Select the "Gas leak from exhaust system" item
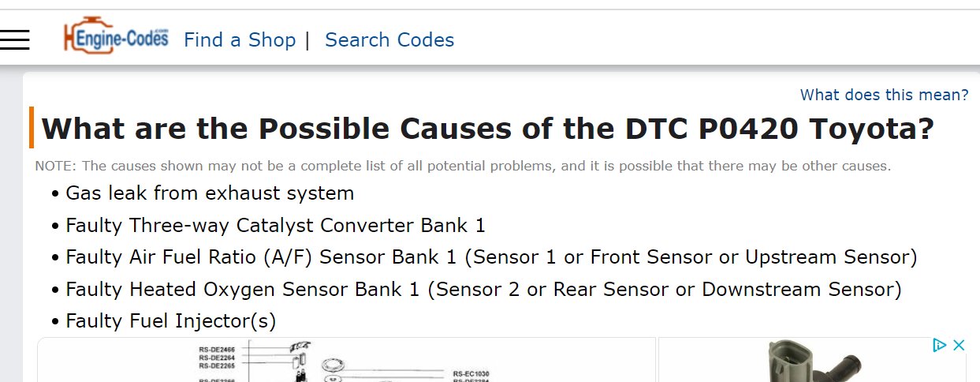The height and width of the screenshot is (382, 980). pos(210,193)
